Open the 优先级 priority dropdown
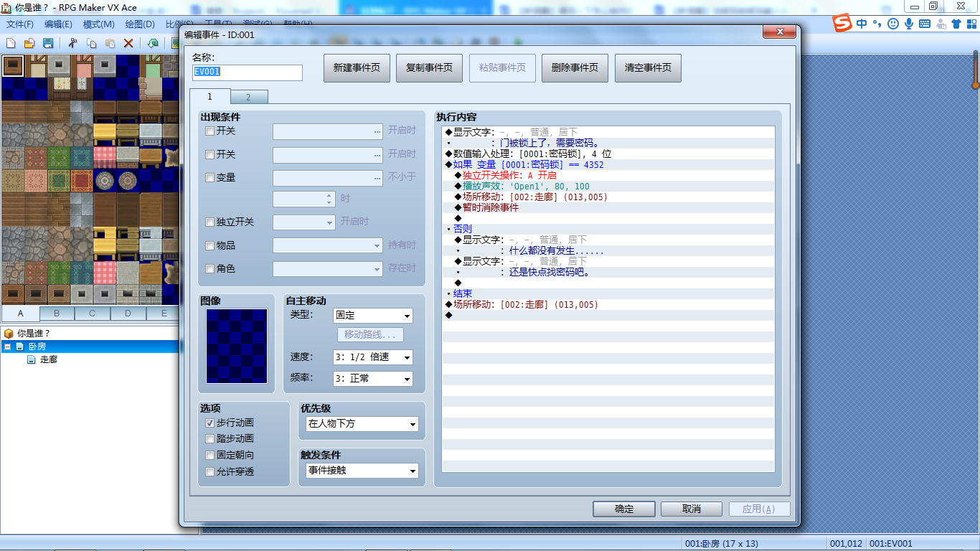Viewport: 980px width, 551px height. (362, 424)
